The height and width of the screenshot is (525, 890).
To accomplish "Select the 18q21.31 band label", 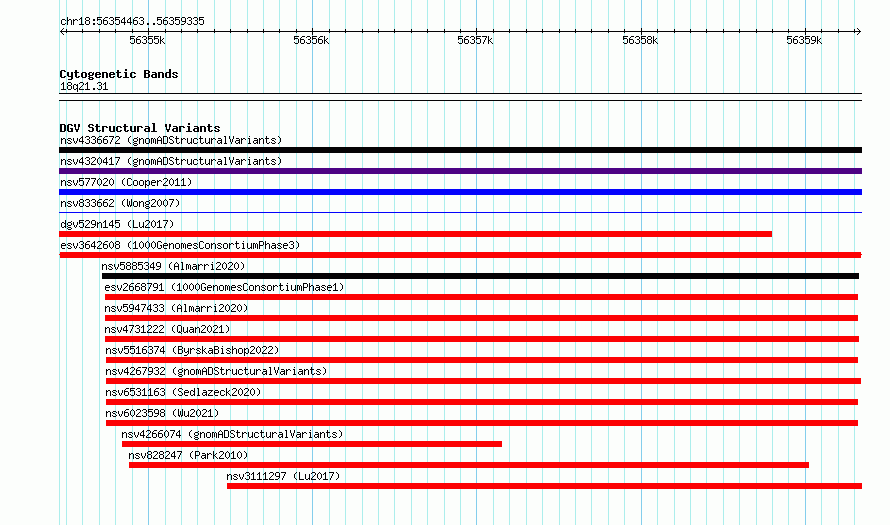I will pyautogui.click(x=84, y=87).
